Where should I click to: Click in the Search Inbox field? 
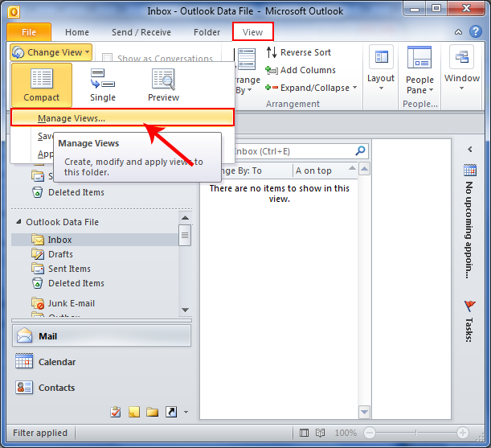click(294, 151)
